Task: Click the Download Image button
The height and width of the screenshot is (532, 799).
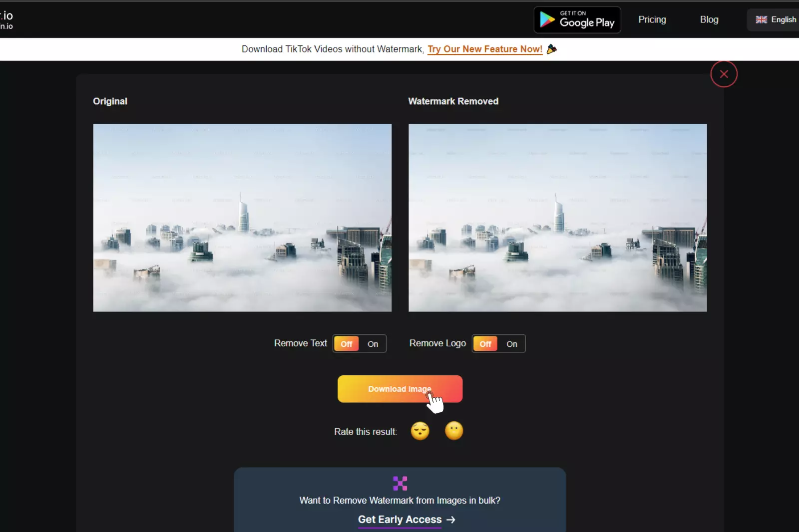Action: pos(399,389)
